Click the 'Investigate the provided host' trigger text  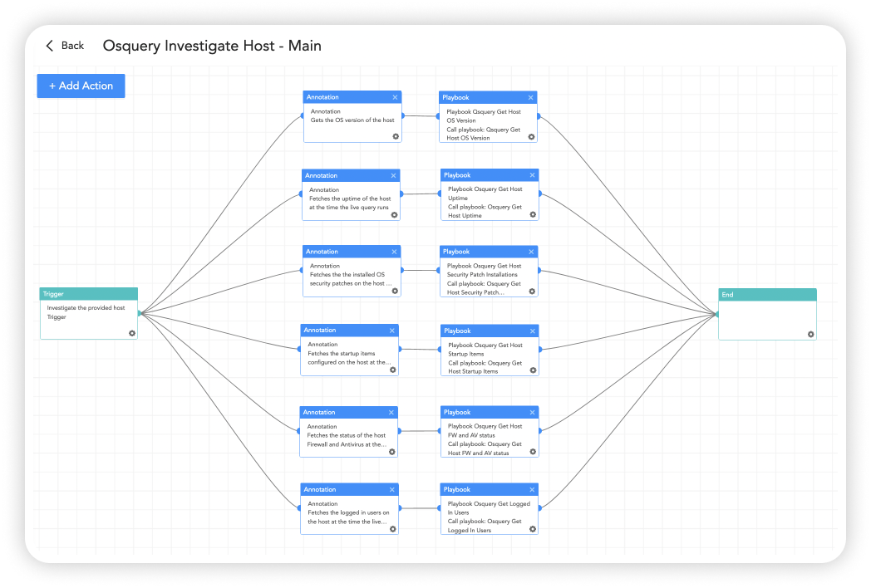point(86,308)
